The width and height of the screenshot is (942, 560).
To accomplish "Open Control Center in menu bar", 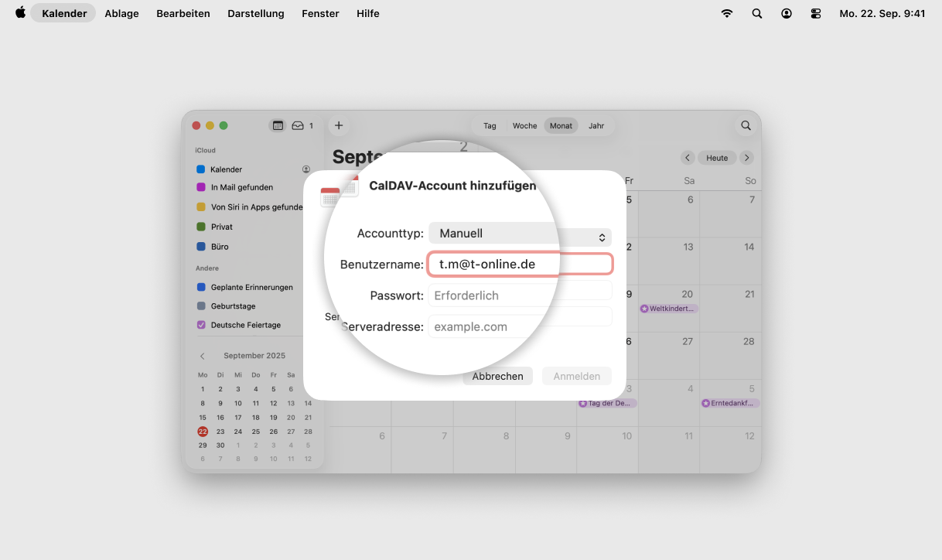I will [x=815, y=13].
